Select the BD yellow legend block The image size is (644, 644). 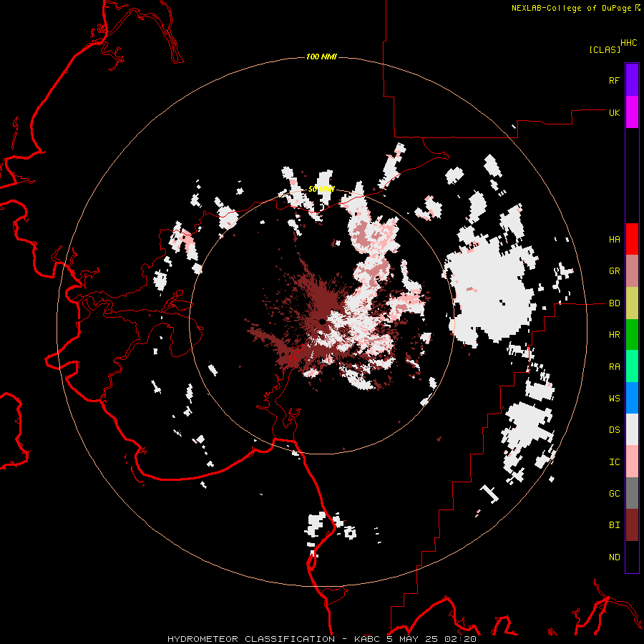[x=632, y=303]
